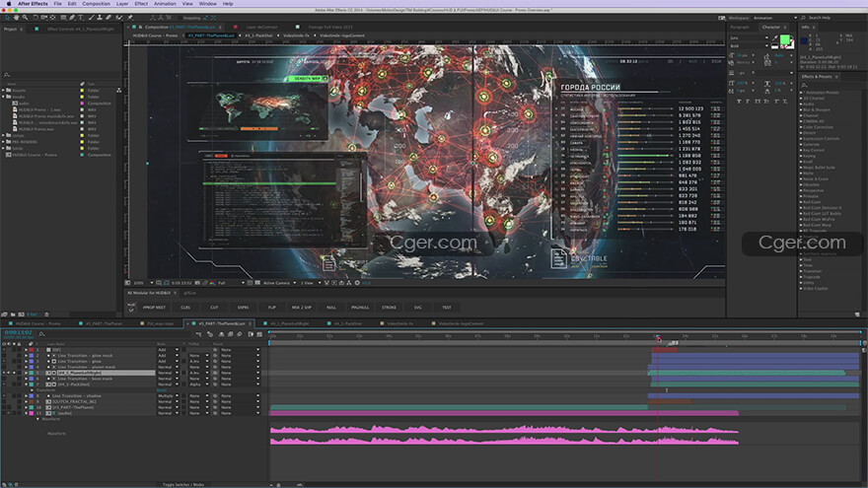This screenshot has height=488, width=868.
Task: Select the Type tool
Action: pos(81,18)
